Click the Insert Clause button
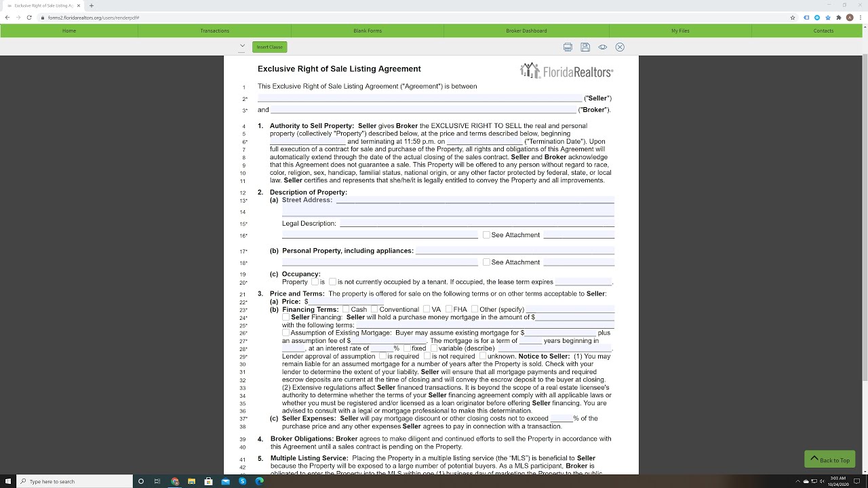This screenshot has width=868, height=488. point(270,47)
